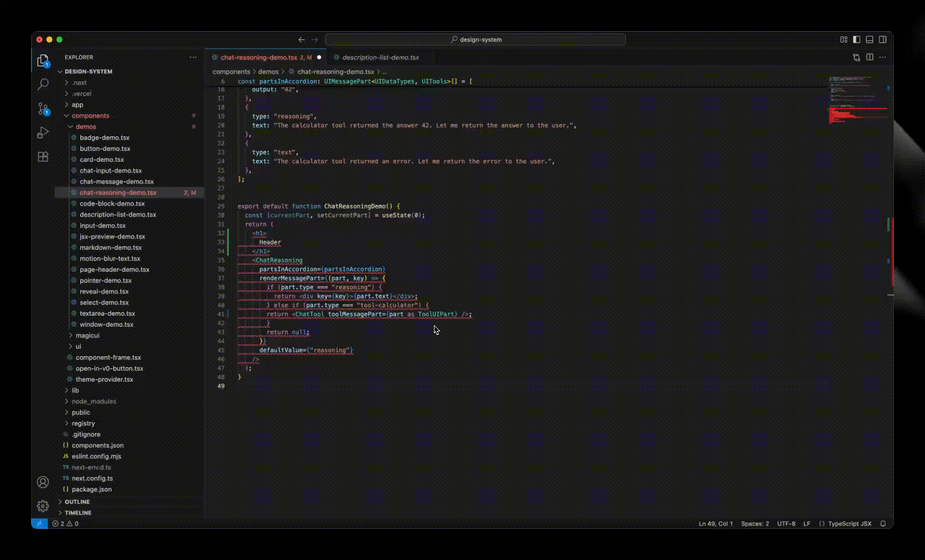This screenshot has height=560, width=925.
Task: Expand the node_modules folder
Action: 93,401
